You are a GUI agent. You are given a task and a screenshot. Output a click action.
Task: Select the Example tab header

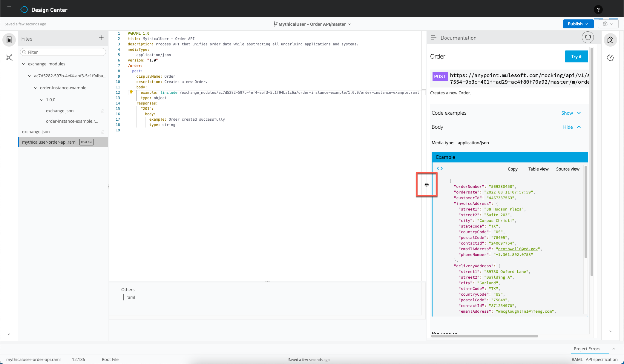pyautogui.click(x=510, y=157)
